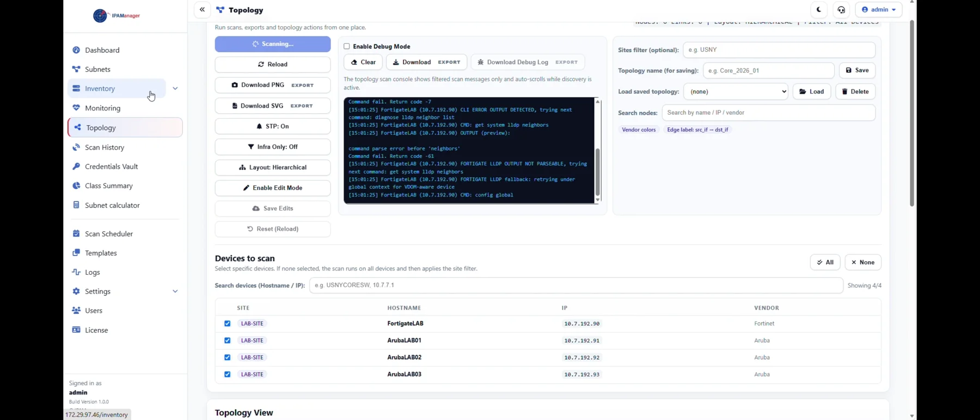This screenshot has width=980, height=420.
Task: Download topology as PNG
Action: click(x=273, y=85)
